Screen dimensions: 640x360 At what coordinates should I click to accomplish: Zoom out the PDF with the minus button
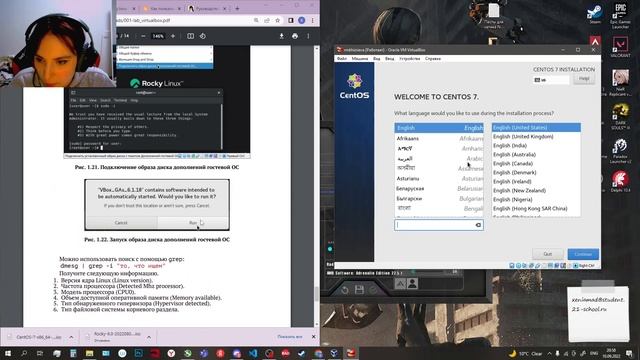(143, 36)
